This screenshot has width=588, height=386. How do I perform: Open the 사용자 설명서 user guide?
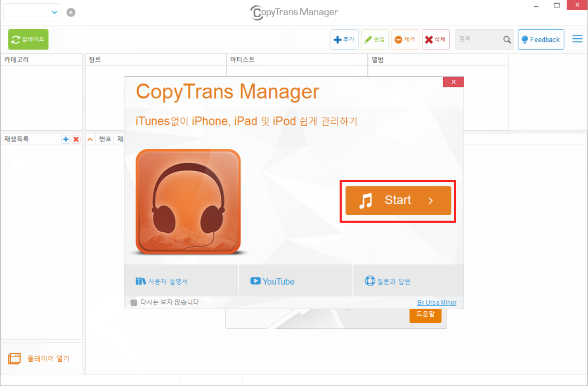pyautogui.click(x=181, y=281)
